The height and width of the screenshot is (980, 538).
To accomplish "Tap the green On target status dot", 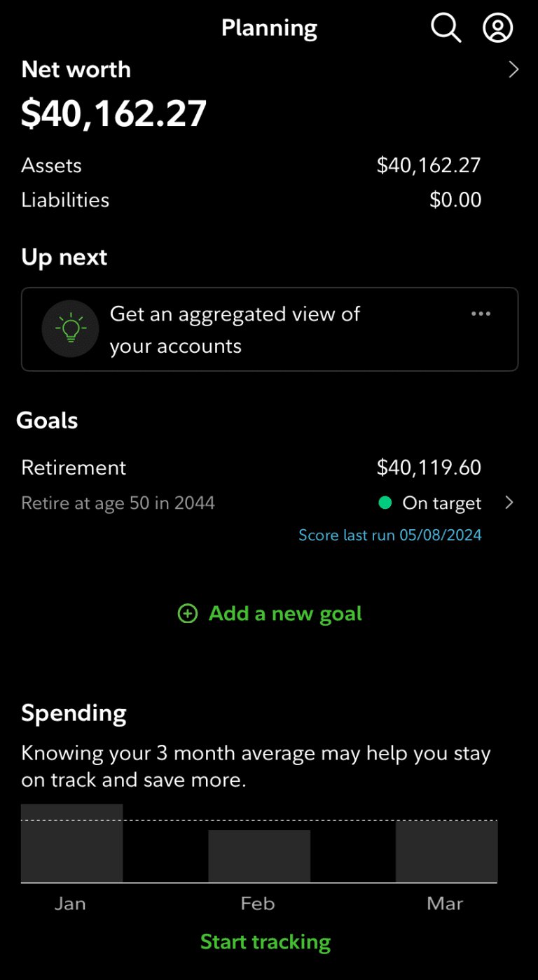I will [385, 503].
